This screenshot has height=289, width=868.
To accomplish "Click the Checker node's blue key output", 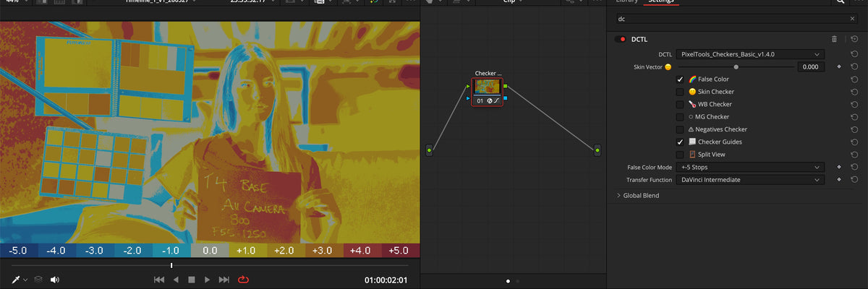I will [x=506, y=98].
